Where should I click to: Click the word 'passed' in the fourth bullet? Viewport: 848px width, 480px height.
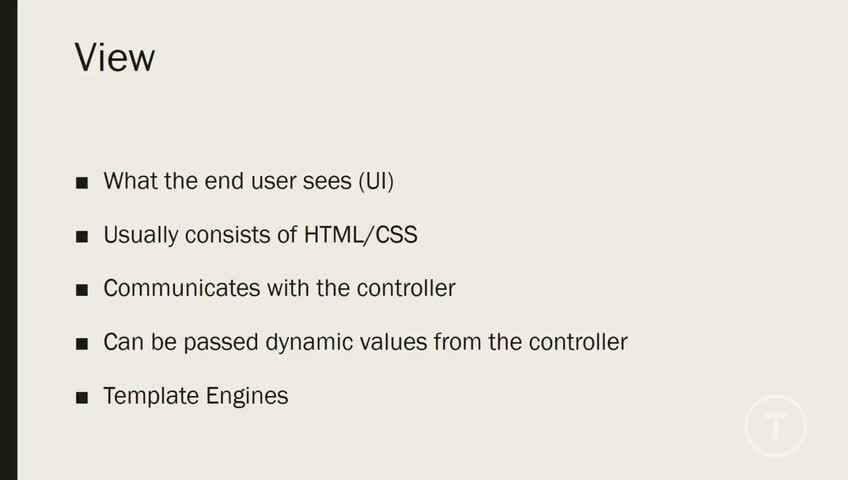pyautogui.click(x=225, y=343)
